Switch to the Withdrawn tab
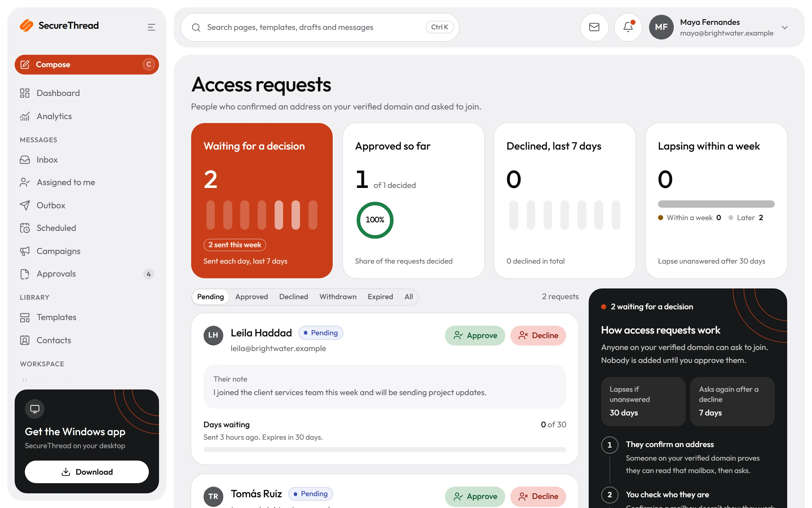This screenshot has width=812, height=508. 337,297
